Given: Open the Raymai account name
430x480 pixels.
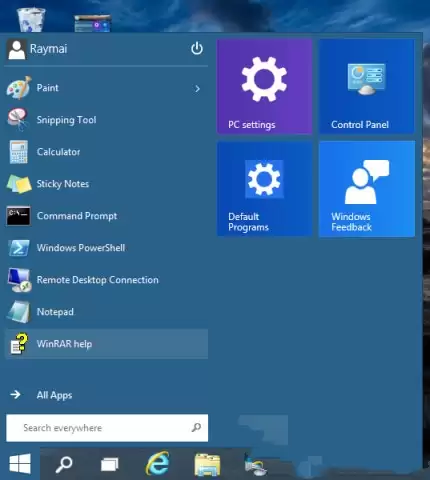Looking at the screenshot, I should tap(48, 49).
